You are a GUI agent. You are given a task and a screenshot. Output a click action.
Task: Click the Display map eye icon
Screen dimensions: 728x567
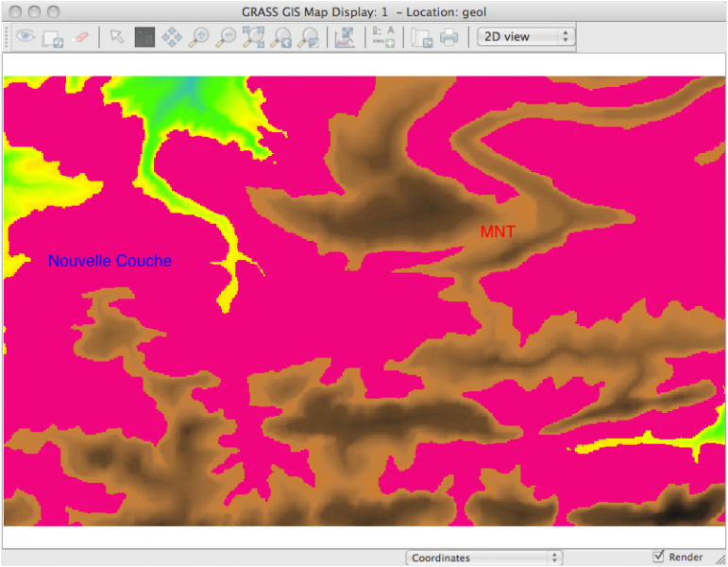(x=25, y=37)
